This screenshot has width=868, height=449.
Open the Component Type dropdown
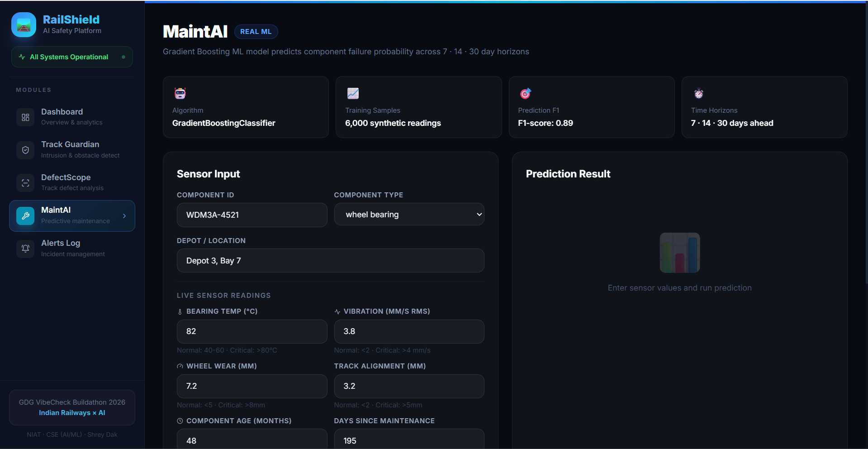pyautogui.click(x=409, y=215)
